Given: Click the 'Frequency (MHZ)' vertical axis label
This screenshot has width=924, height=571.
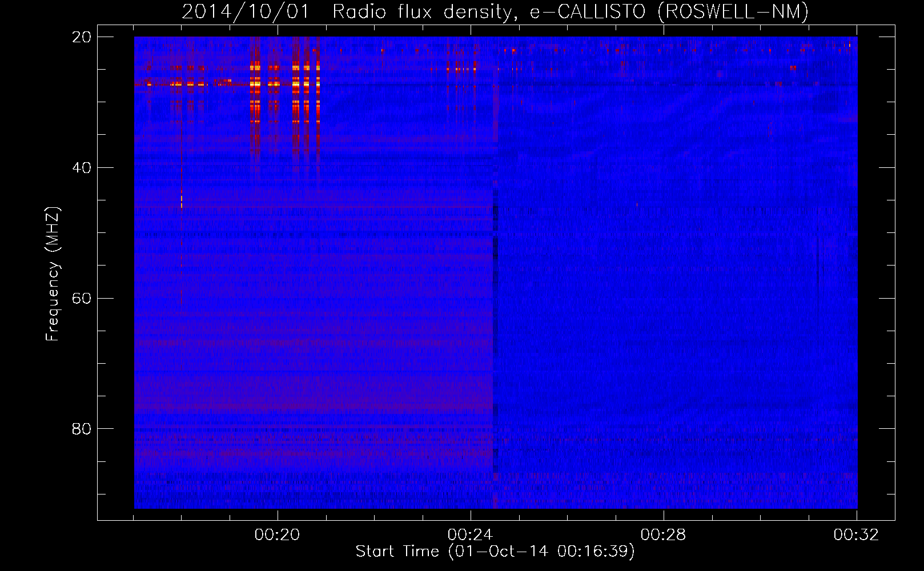Looking at the screenshot, I should click(53, 274).
